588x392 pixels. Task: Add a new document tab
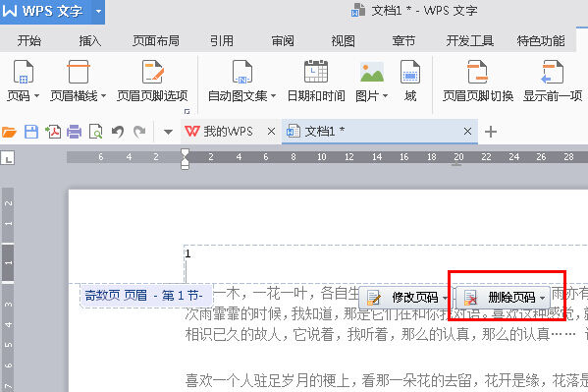pos(491,132)
